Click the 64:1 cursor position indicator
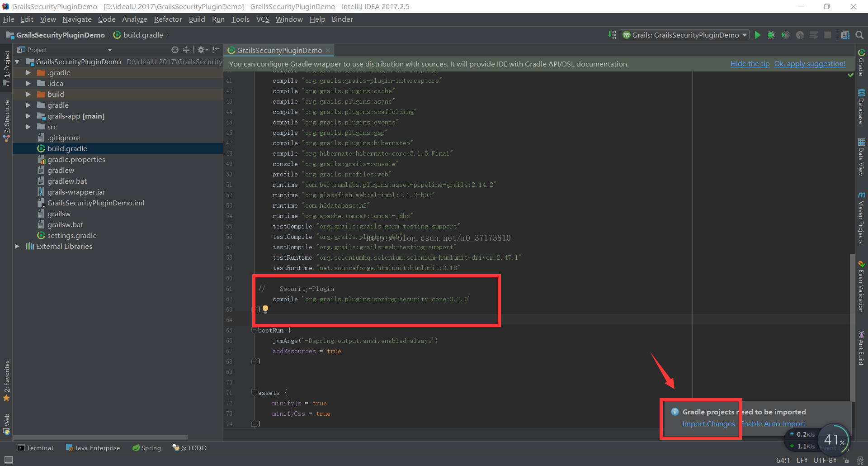This screenshot has width=868, height=466. click(783, 460)
